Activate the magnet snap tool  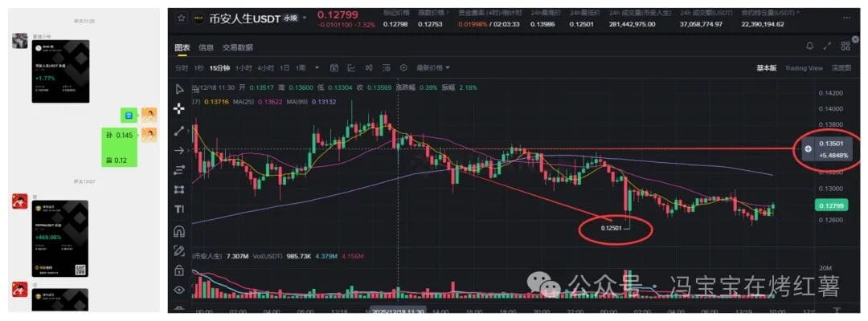178,230
